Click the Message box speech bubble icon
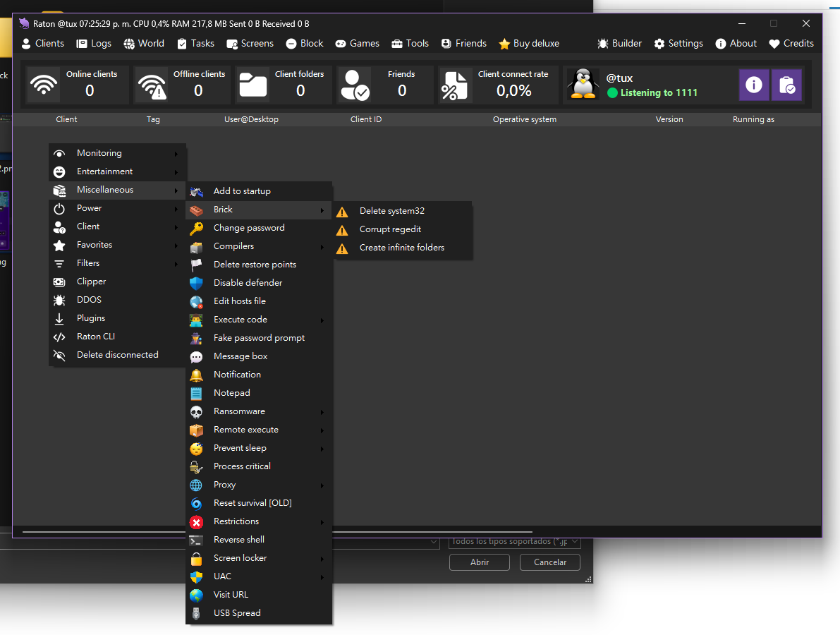840x635 pixels. pos(197,357)
